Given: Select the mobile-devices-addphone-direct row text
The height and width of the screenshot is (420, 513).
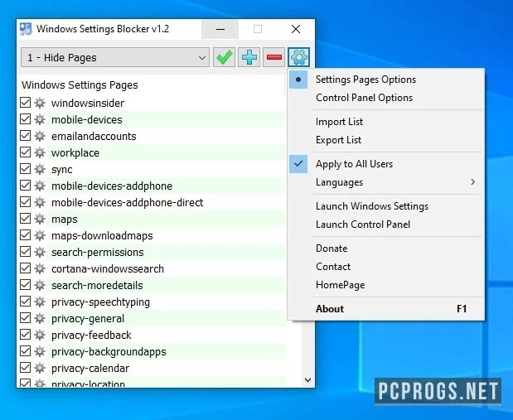Looking at the screenshot, I should [128, 202].
